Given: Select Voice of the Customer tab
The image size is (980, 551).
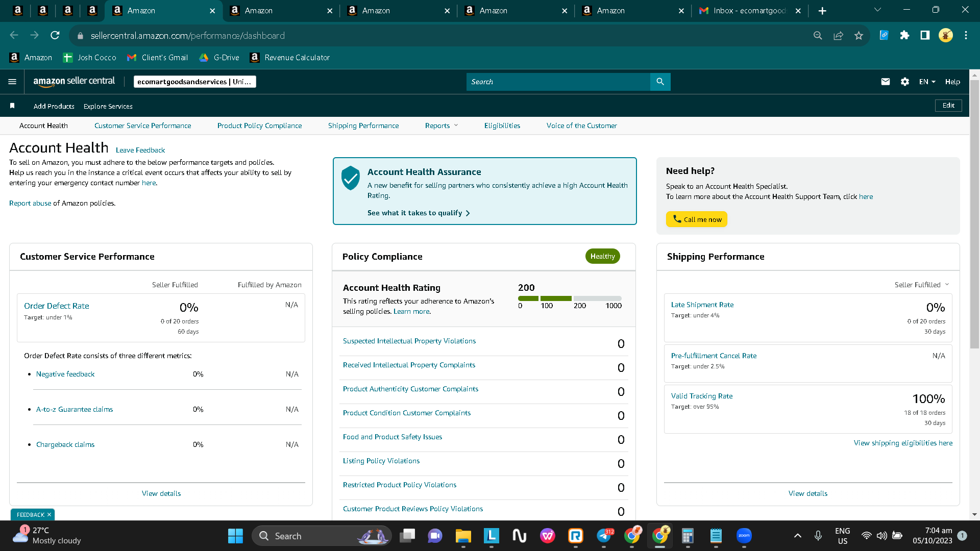Looking at the screenshot, I should 581,126.
